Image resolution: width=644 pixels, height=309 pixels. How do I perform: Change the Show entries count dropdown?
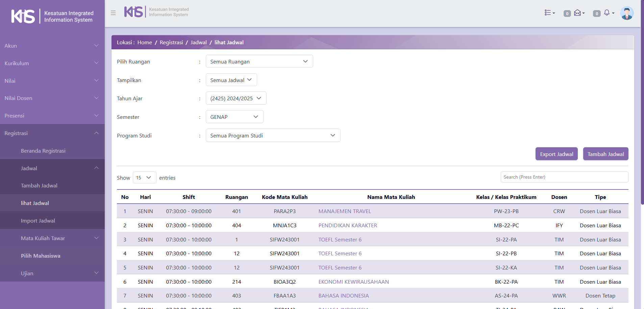coord(144,178)
